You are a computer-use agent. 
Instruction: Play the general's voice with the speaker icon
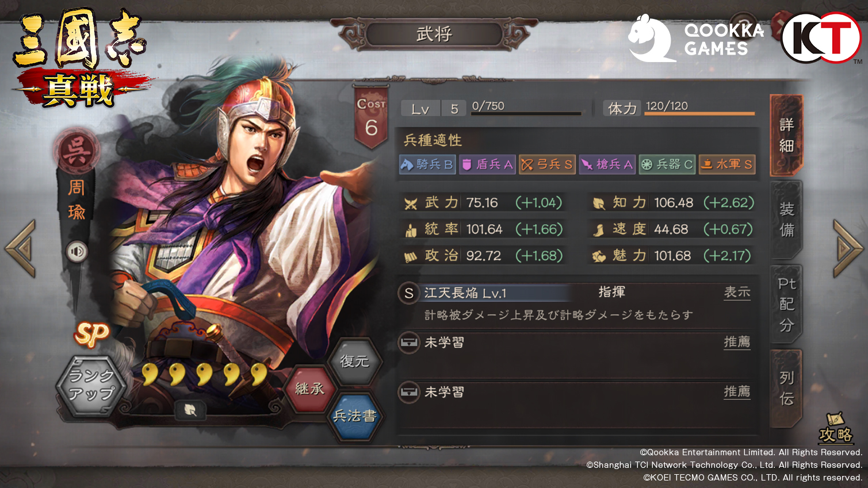[77, 252]
